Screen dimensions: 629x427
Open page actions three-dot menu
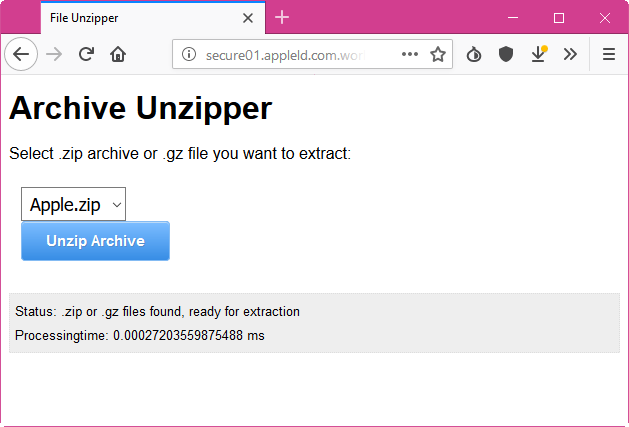(410, 54)
